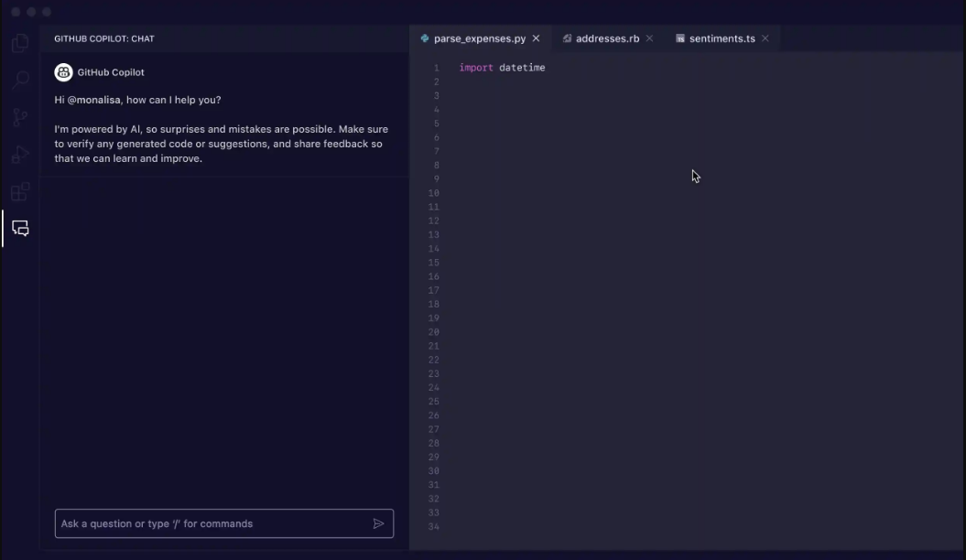Click the 'datetime' word on line 1
The image size is (966, 560).
(522, 68)
